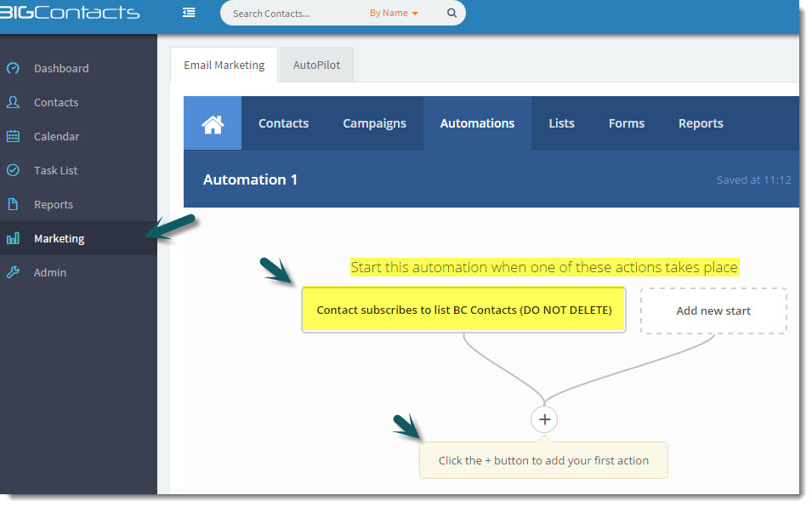Go to Email Marketing home icon
The height and width of the screenshot is (507, 812).
tap(213, 123)
